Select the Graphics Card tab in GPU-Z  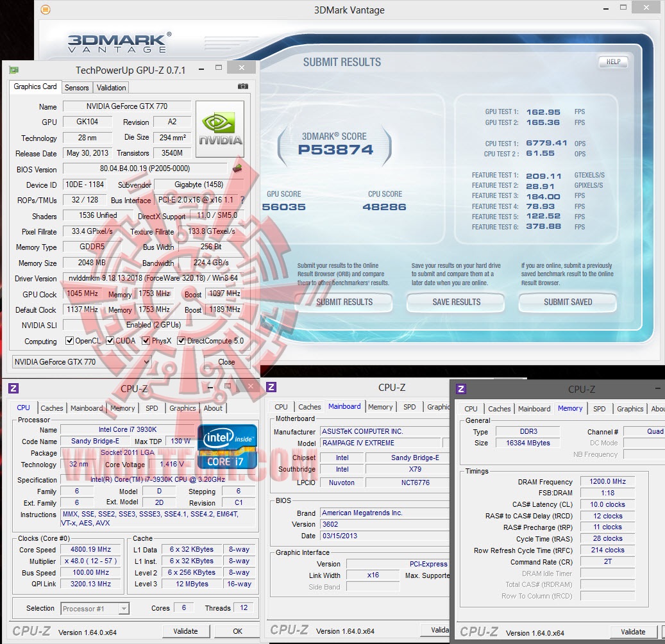35,87
